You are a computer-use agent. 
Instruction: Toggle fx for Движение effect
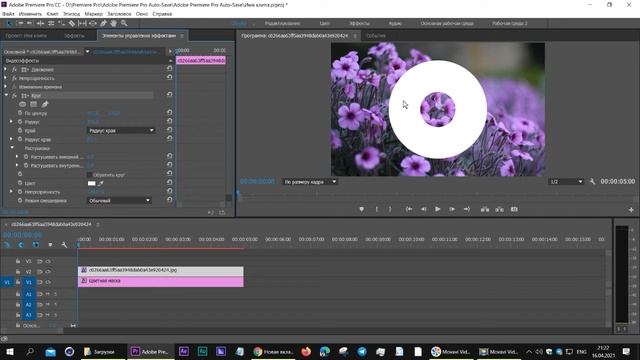pyautogui.click(x=14, y=69)
